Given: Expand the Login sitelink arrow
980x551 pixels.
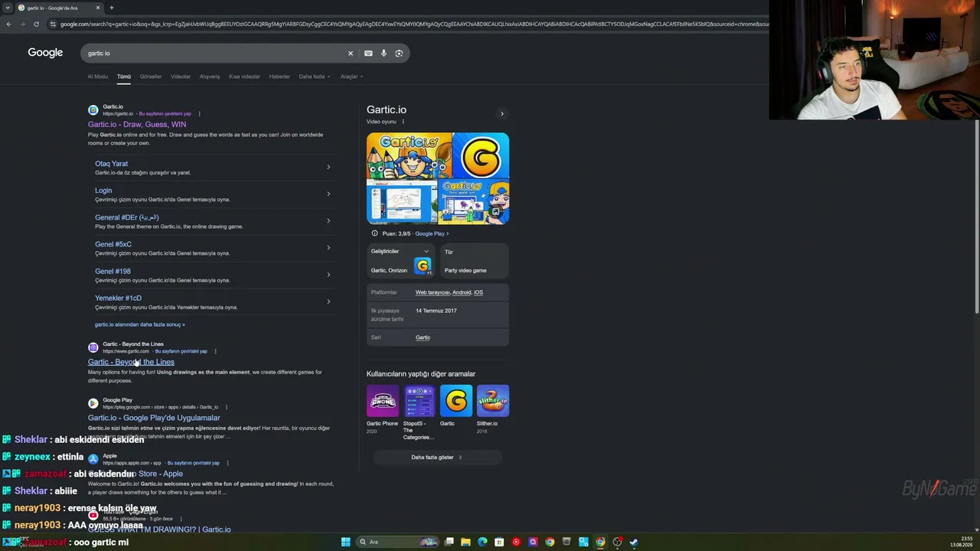Looking at the screenshot, I should [328, 194].
